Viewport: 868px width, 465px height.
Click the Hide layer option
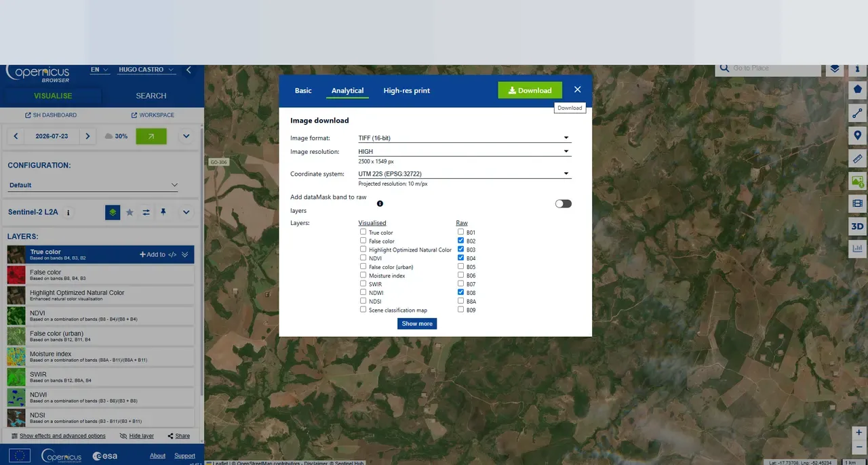pos(137,436)
